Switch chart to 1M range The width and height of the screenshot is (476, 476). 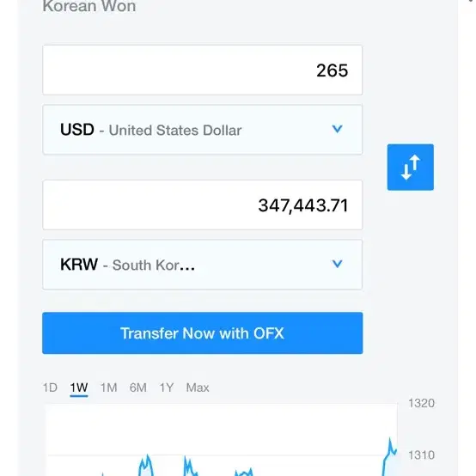(108, 388)
